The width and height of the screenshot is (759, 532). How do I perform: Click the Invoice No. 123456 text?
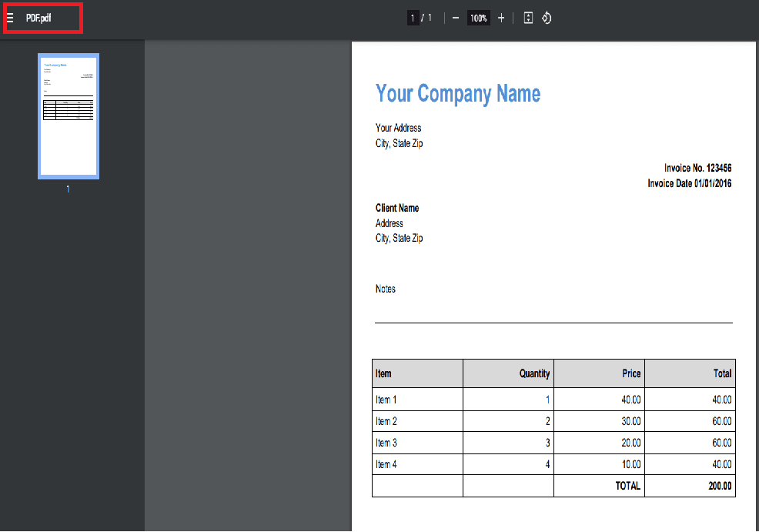[697, 168]
